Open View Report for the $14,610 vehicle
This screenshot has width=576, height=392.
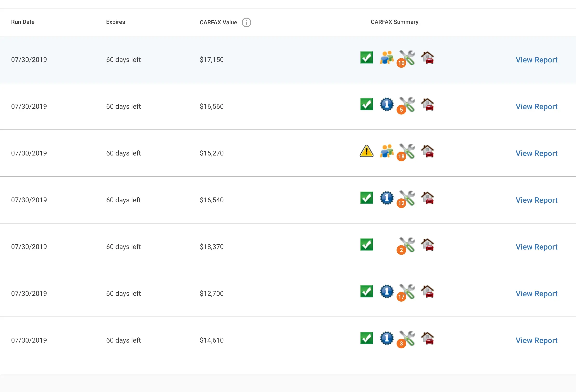click(536, 340)
